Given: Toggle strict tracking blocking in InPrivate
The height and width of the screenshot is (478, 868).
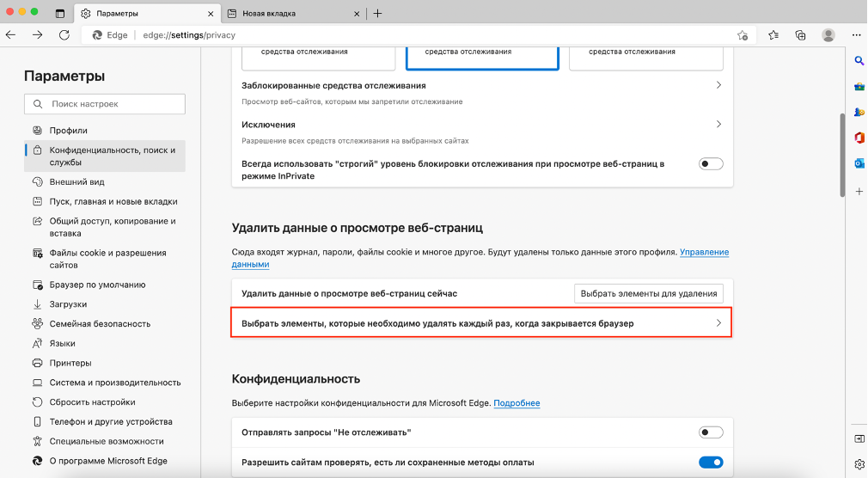Looking at the screenshot, I should [710, 164].
